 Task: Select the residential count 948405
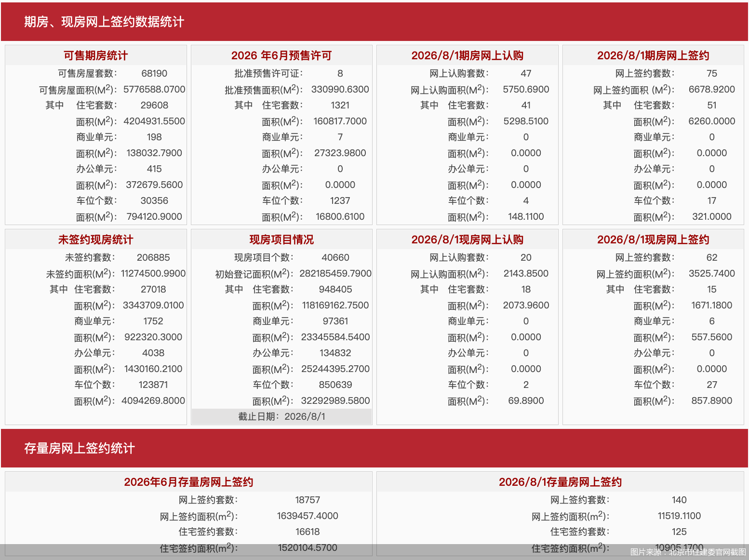tap(335, 289)
